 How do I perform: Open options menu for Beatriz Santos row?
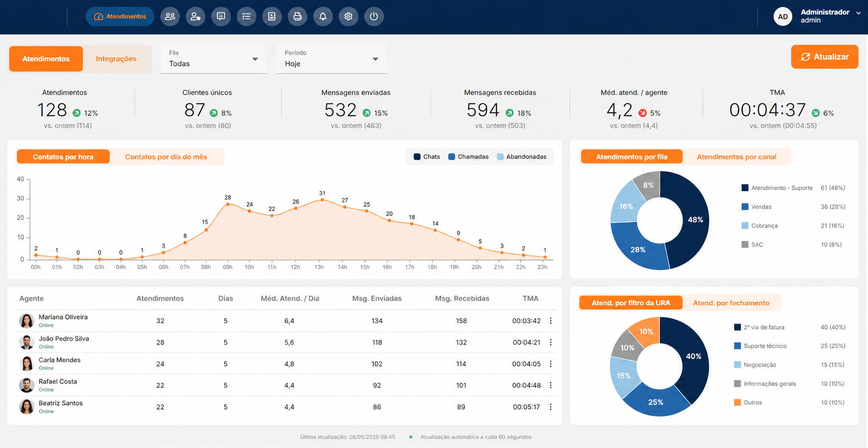pyautogui.click(x=550, y=407)
